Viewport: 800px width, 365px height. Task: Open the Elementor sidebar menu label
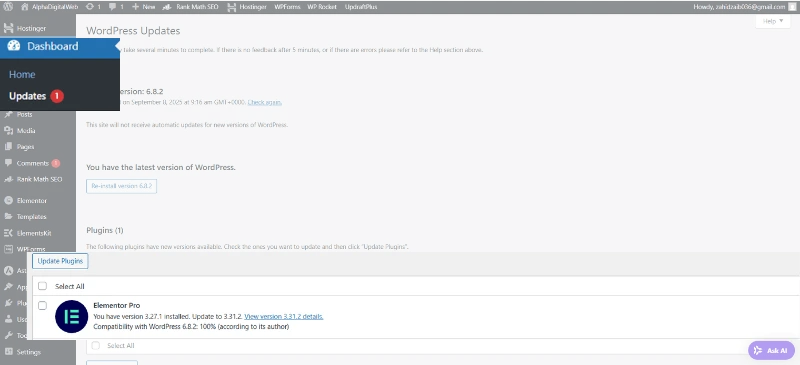point(32,201)
